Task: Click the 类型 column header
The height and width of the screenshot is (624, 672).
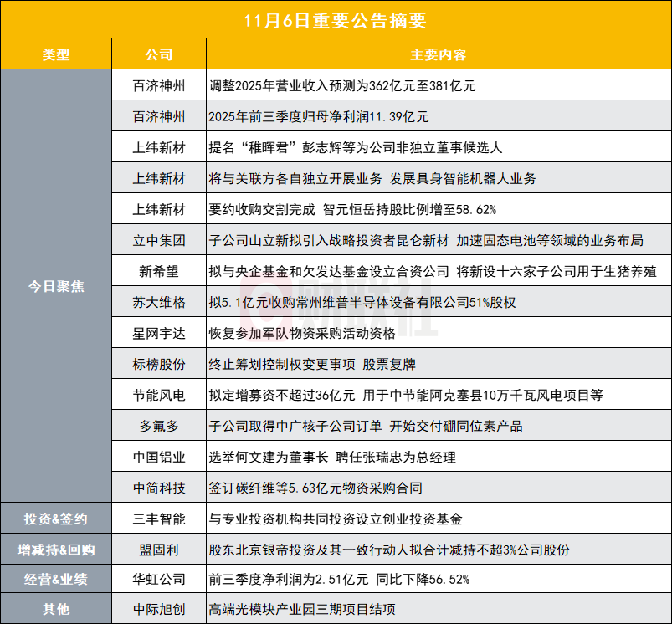Action: pos(56,54)
